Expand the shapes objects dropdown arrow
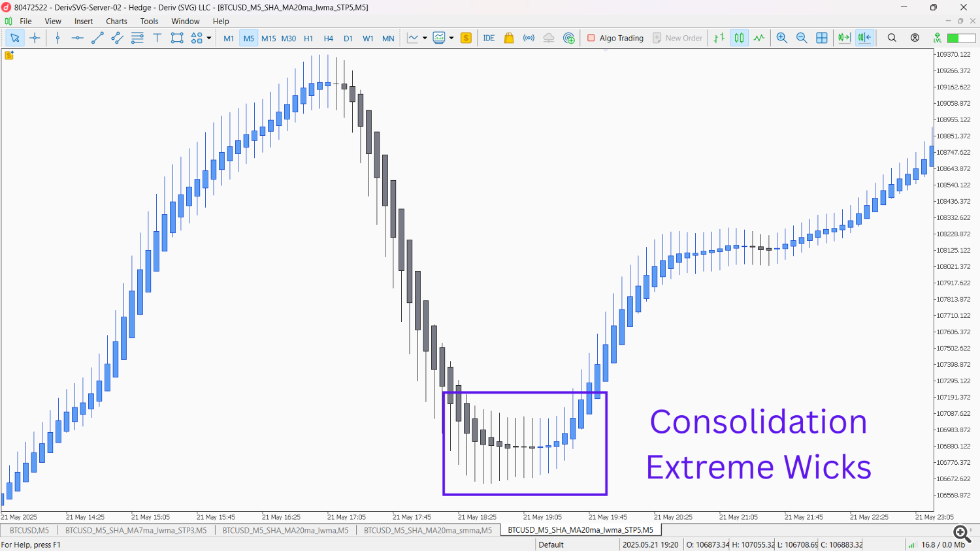This screenshot has height=551, width=980. point(209,38)
